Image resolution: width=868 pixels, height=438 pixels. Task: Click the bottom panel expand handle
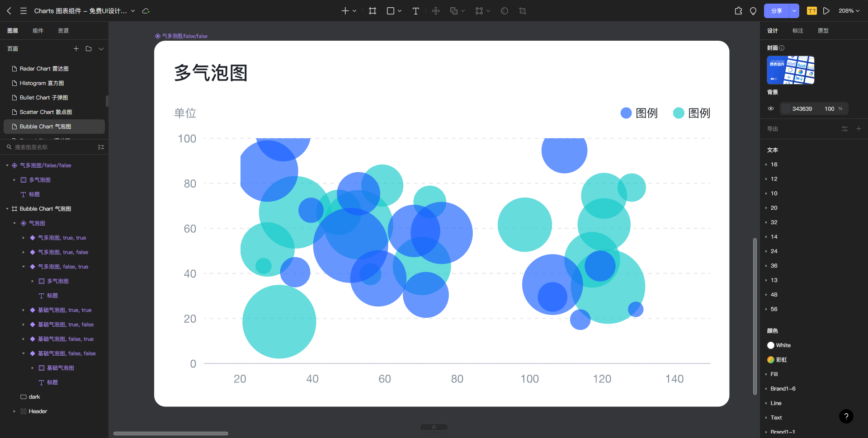pyautogui.click(x=434, y=427)
